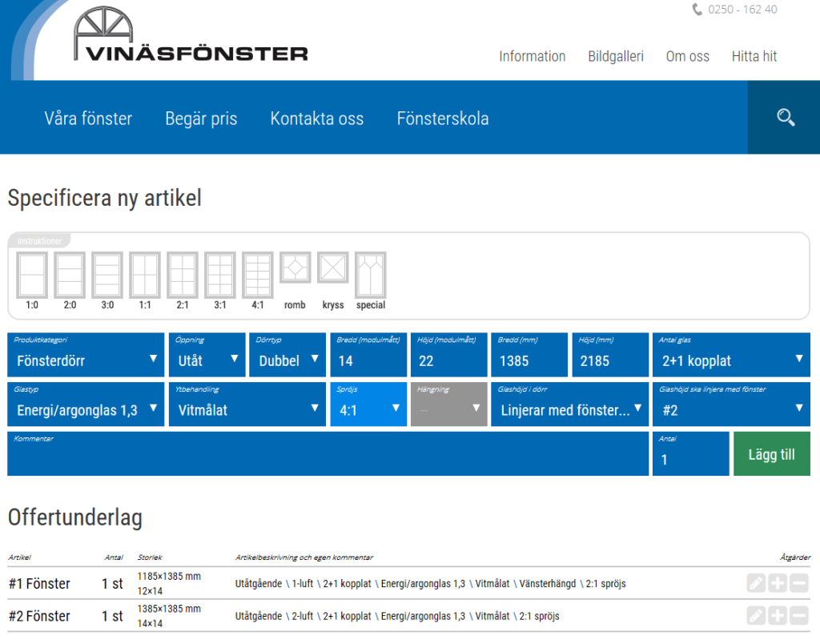Go to Begär pris menu
This screenshot has height=644, width=820.
pos(201,119)
